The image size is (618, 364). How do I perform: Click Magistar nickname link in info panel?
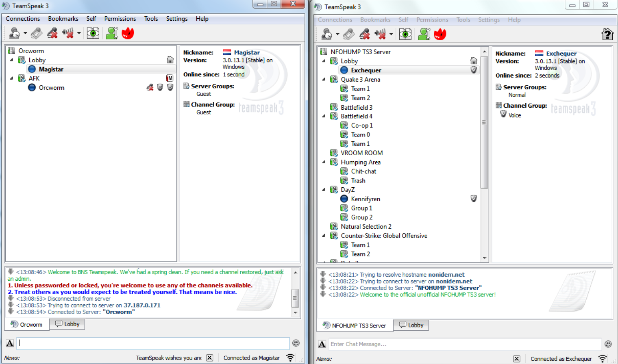pyautogui.click(x=247, y=52)
